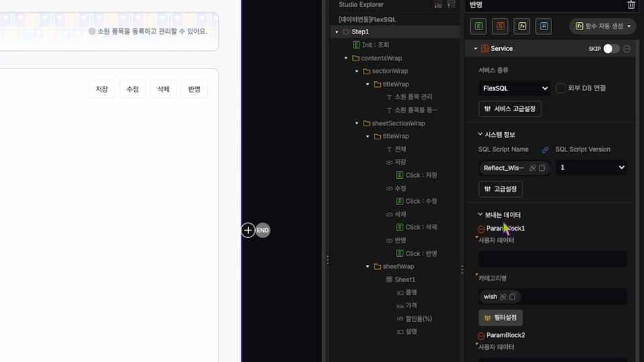This screenshot has height=362, width=644.
Task: Click the link icon beside SQL Script Name
Action: point(545,149)
